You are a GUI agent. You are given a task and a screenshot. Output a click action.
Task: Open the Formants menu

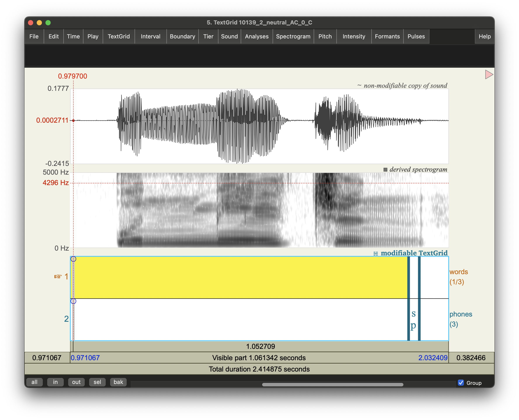(387, 36)
